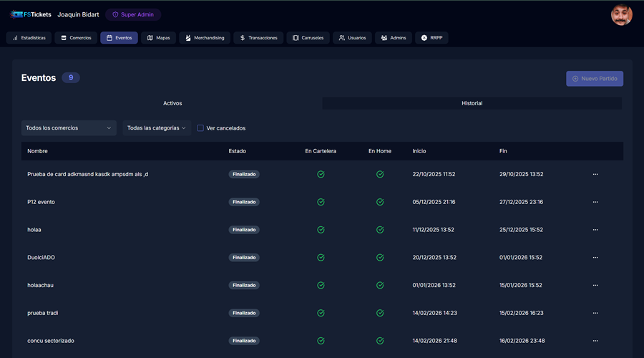The width and height of the screenshot is (644, 358).
Task: Select the Activos tab
Action: 172,104
